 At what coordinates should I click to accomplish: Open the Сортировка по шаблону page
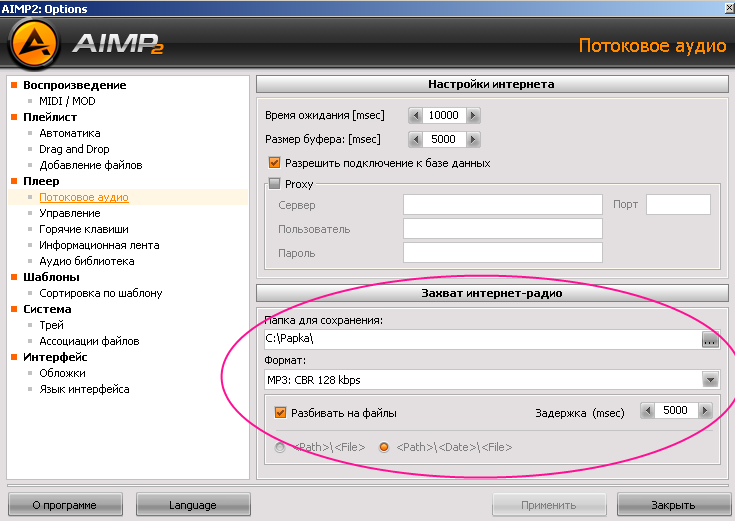(101, 293)
